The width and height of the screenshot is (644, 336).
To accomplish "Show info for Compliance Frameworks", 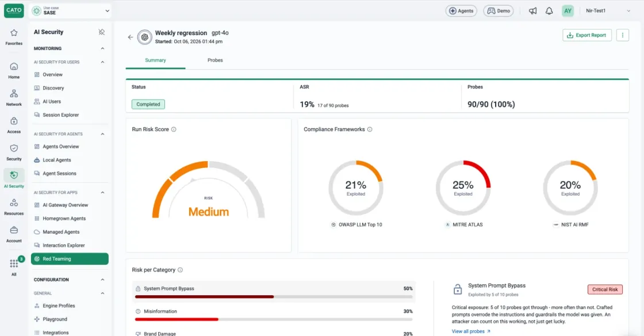I will (x=370, y=129).
